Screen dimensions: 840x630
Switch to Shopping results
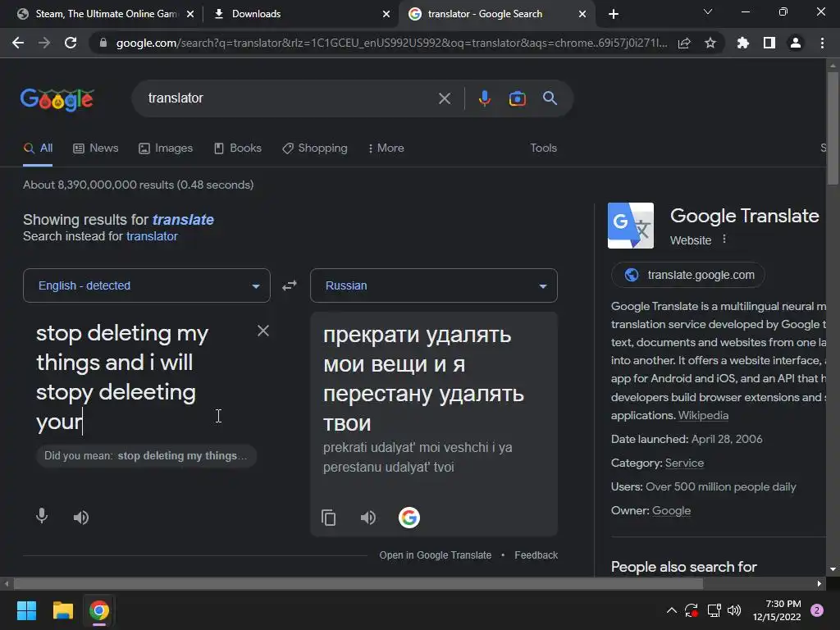tap(315, 148)
